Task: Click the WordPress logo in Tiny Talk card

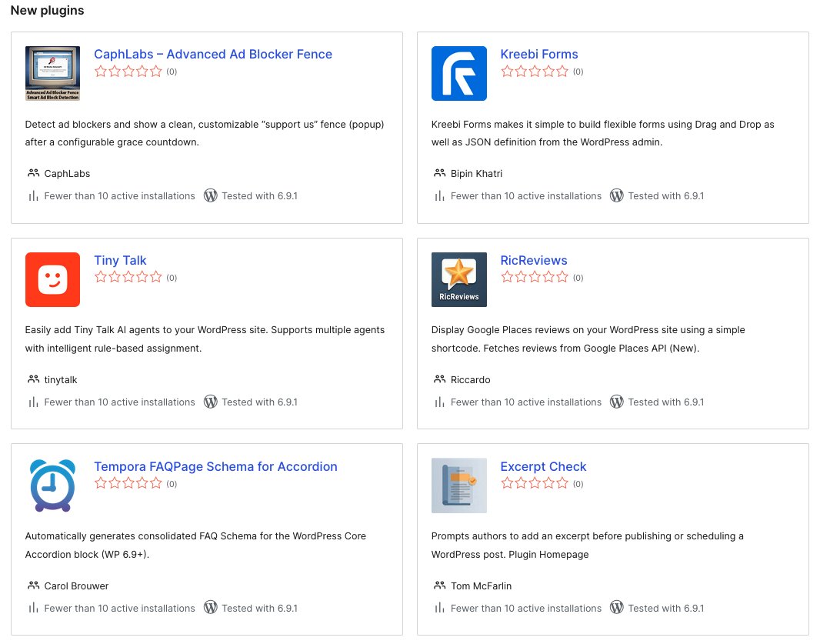Action: (210, 402)
